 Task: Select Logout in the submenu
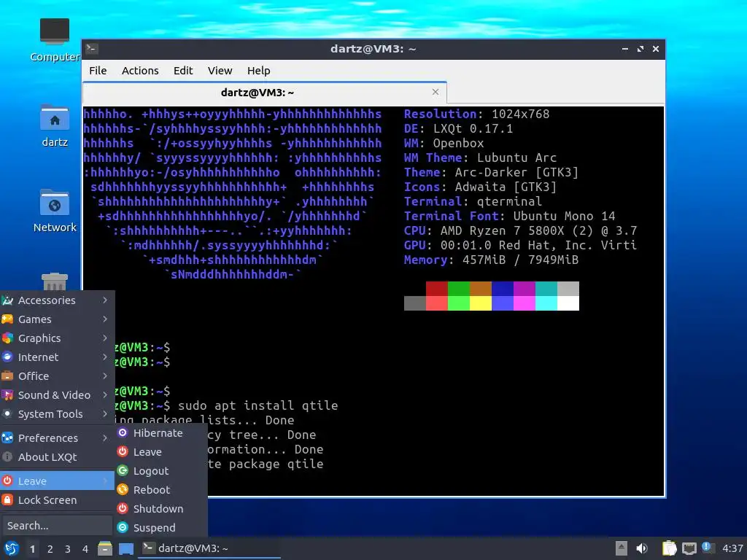pyautogui.click(x=161, y=471)
